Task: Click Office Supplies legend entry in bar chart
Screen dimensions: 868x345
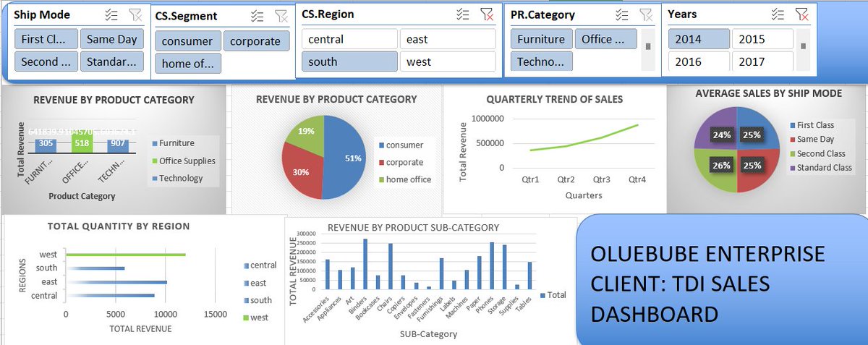Action: (x=182, y=161)
